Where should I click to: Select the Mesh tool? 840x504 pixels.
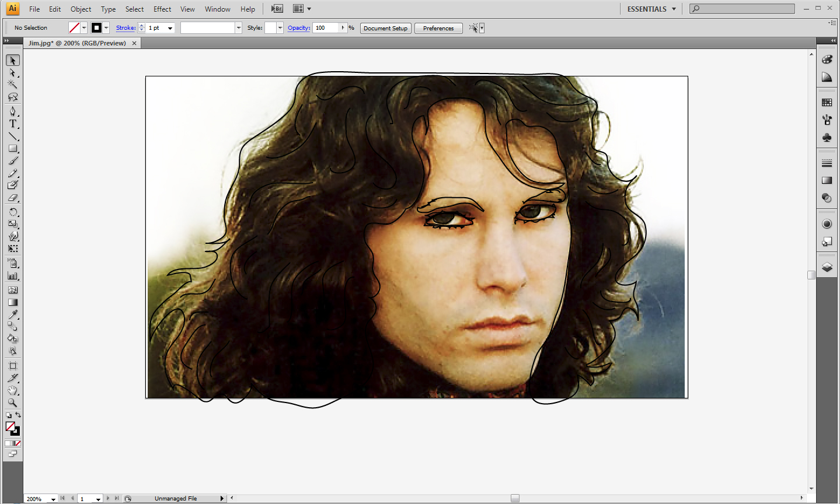point(13,290)
